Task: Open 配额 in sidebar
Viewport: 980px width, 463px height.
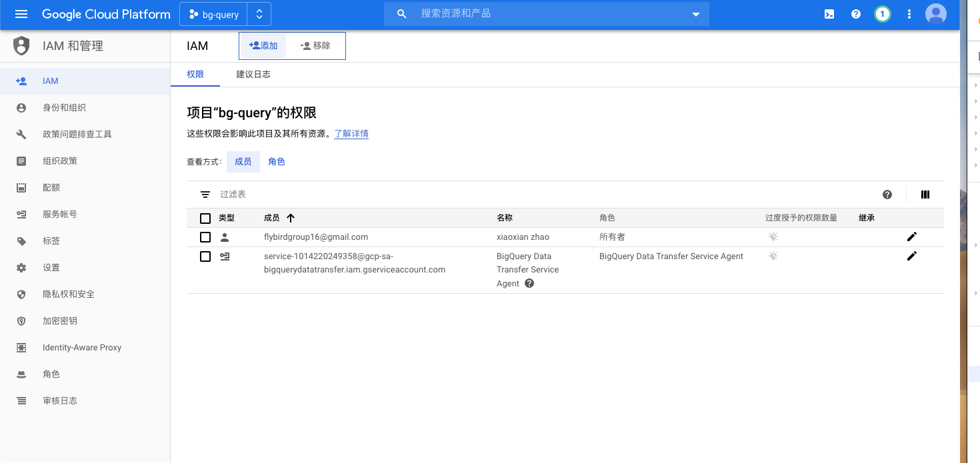Action: pyautogui.click(x=85, y=187)
